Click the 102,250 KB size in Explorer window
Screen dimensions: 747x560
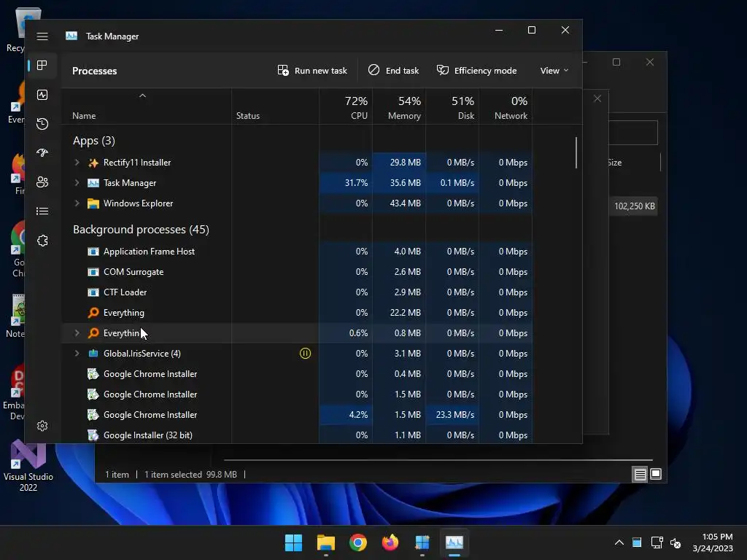634,206
